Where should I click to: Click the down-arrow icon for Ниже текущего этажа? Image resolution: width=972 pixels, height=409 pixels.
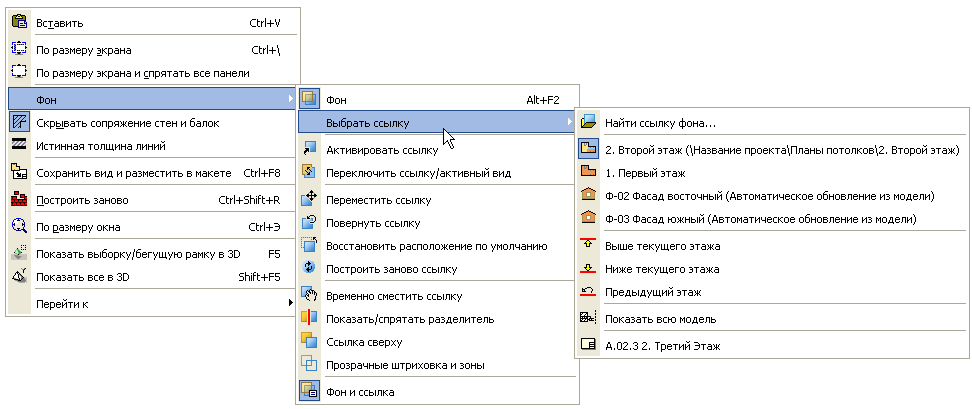[x=588, y=269]
